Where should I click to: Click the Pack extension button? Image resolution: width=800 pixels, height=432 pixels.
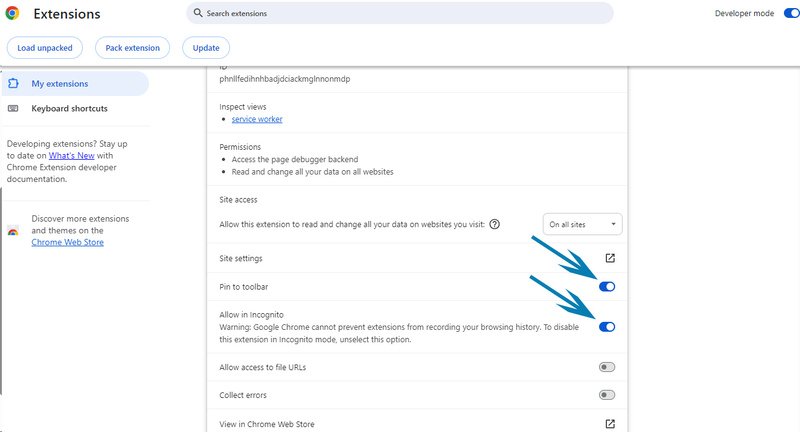133,48
